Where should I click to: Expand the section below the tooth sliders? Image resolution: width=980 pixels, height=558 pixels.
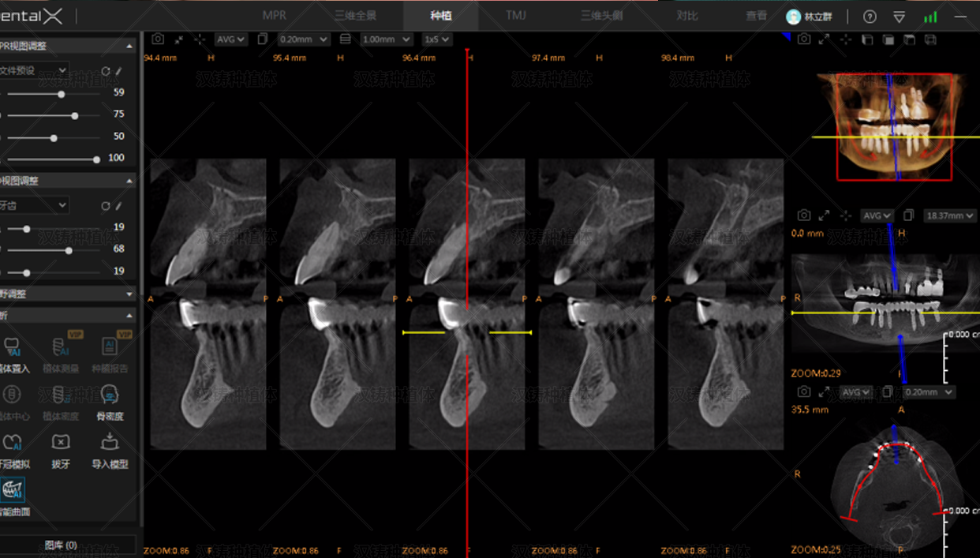[x=129, y=294]
